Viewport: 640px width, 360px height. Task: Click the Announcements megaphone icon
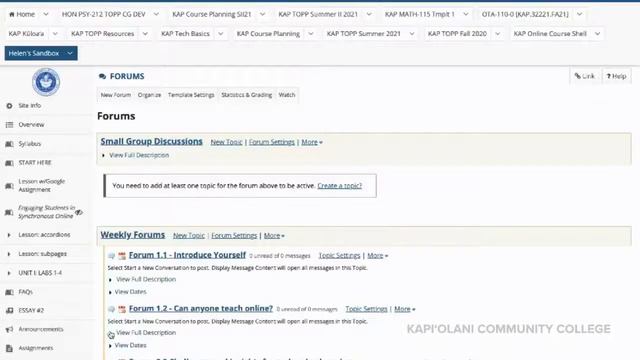9,329
